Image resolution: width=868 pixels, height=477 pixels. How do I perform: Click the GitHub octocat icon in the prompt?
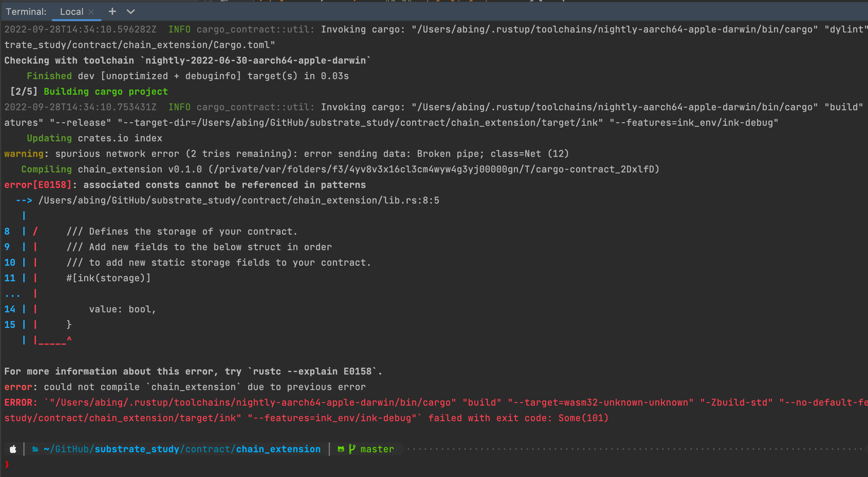340,449
